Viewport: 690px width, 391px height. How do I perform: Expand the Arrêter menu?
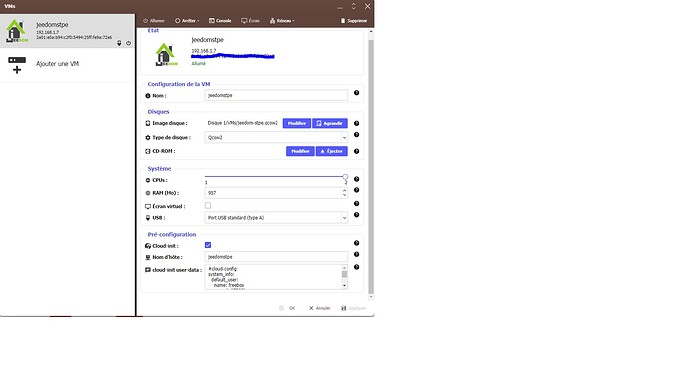point(187,21)
